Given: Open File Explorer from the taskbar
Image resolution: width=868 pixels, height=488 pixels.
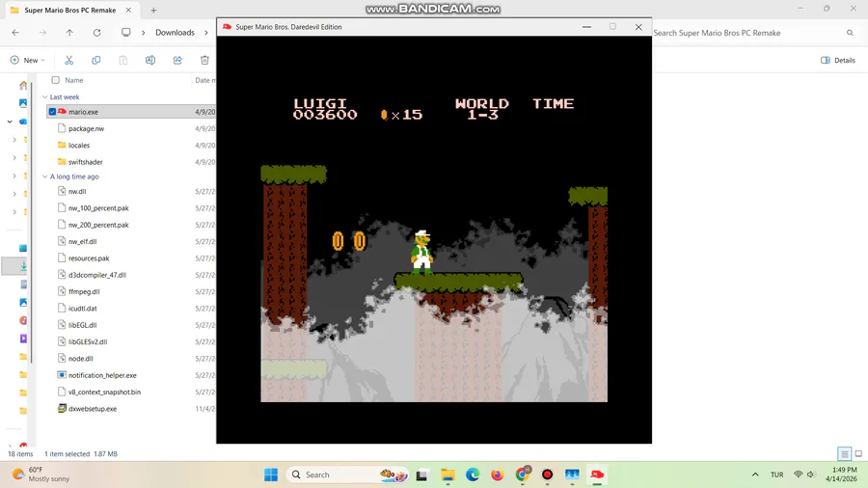Looking at the screenshot, I should [x=448, y=474].
